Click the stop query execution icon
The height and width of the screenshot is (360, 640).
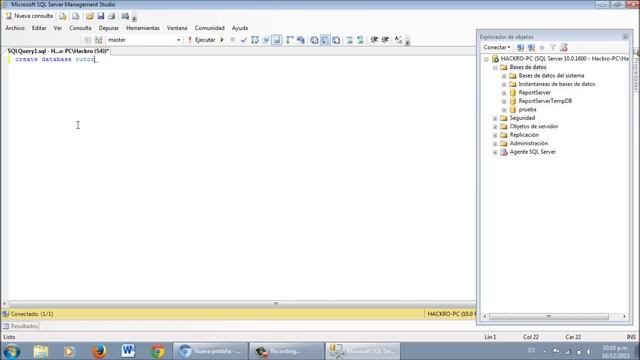point(233,40)
